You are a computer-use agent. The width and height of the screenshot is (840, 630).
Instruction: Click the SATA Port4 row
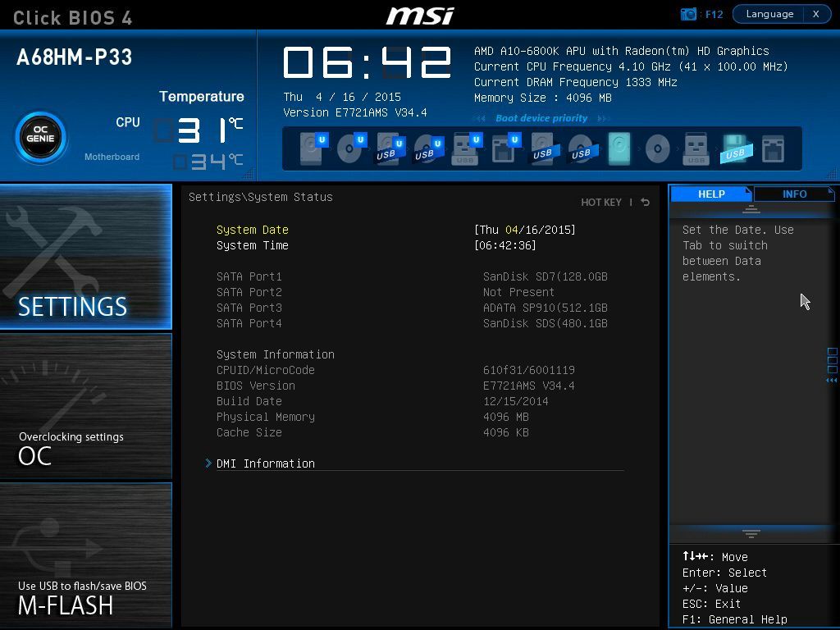[413, 323]
